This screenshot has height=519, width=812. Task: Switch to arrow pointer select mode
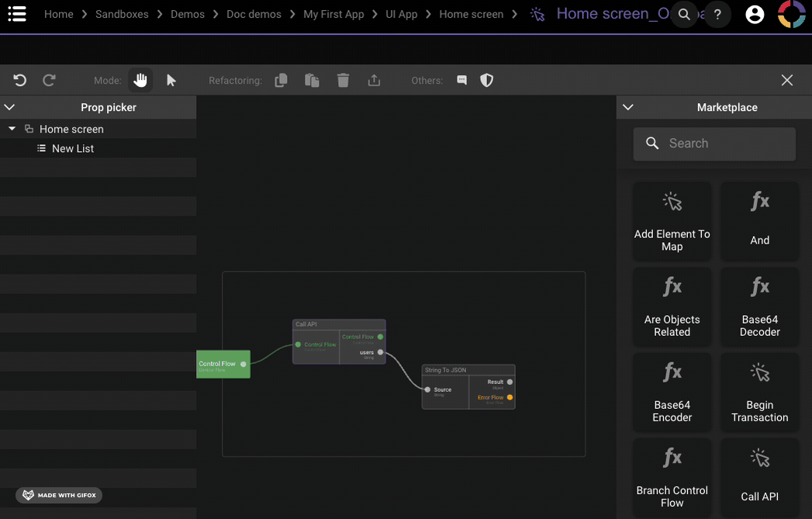point(171,80)
